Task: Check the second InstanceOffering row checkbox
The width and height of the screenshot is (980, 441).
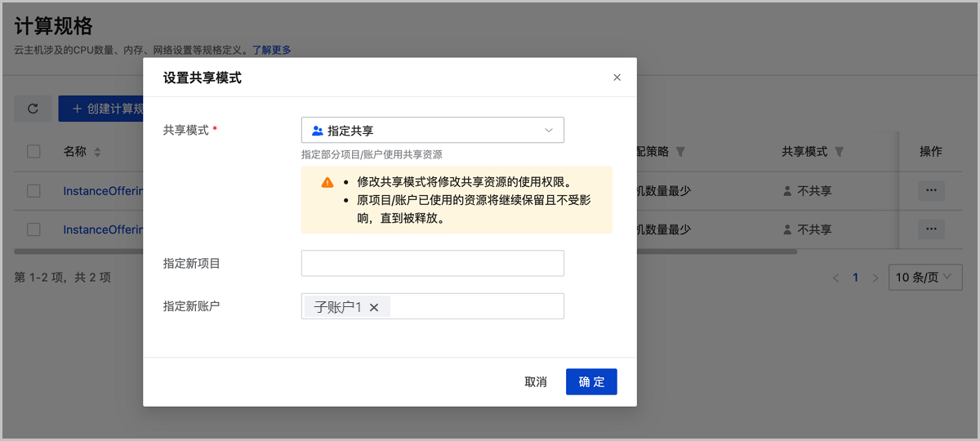Action: 33,229
